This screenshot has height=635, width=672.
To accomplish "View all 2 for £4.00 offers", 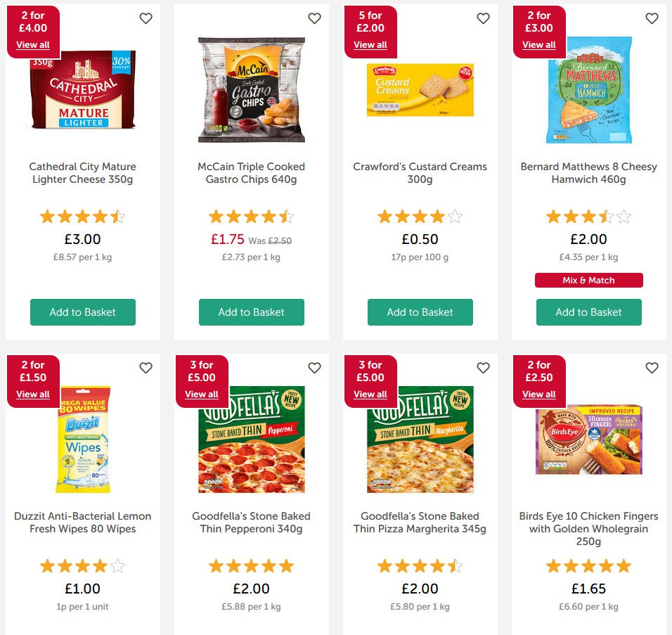I will pyautogui.click(x=33, y=45).
